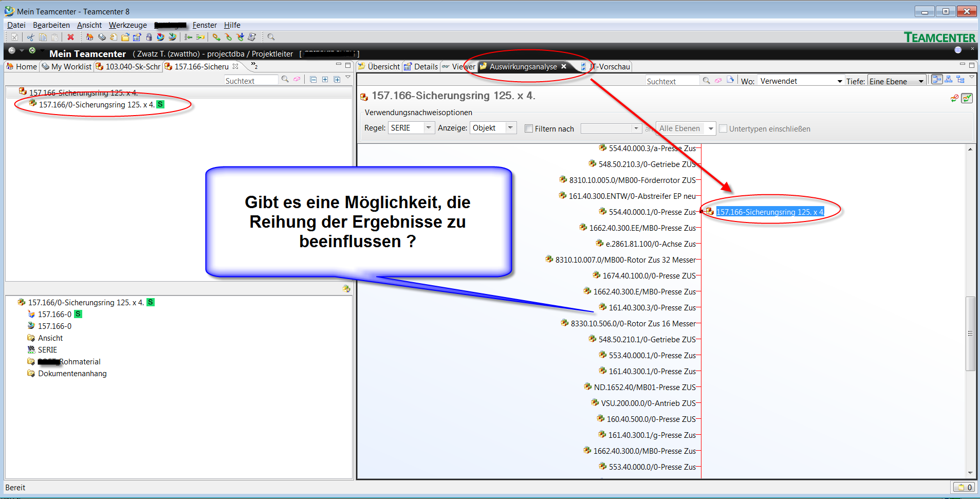The width and height of the screenshot is (980, 499).
Task: Open the Bearbeiten menu
Action: coord(51,25)
